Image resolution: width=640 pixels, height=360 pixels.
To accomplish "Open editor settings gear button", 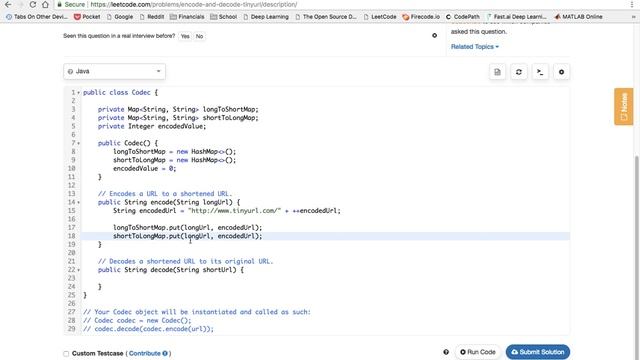I will pos(561,72).
